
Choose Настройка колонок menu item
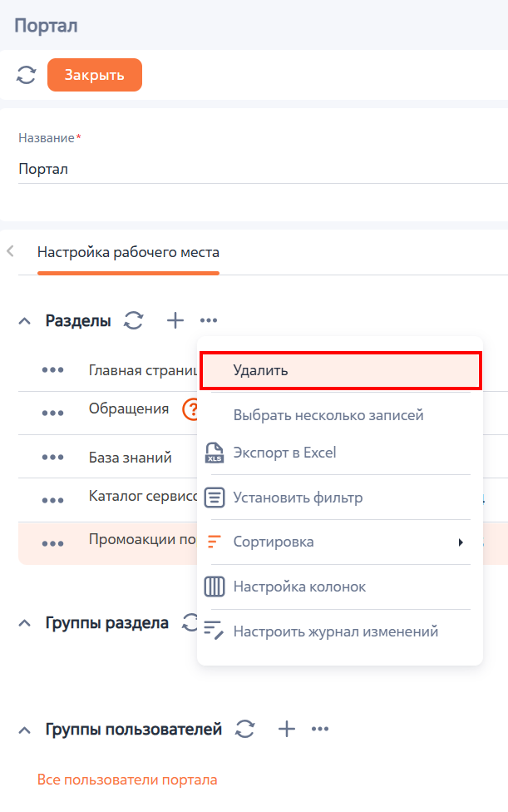tap(299, 587)
